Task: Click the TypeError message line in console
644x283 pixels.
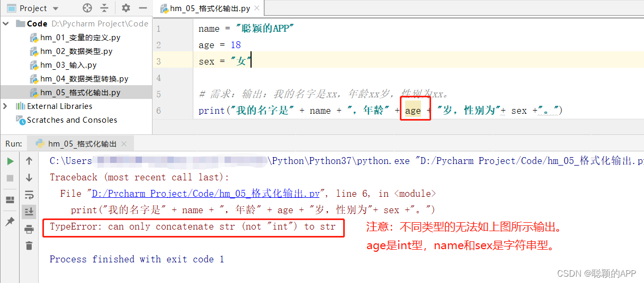Action: 193,227
